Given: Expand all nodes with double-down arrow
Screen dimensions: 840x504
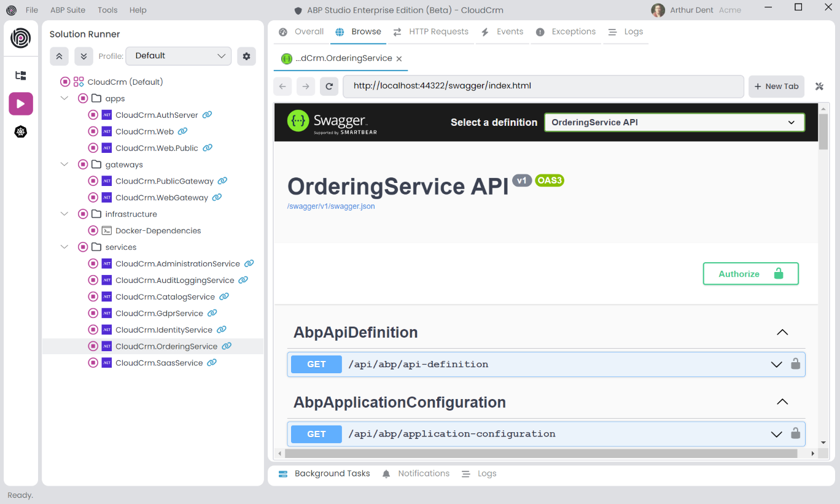Looking at the screenshot, I should (84, 56).
